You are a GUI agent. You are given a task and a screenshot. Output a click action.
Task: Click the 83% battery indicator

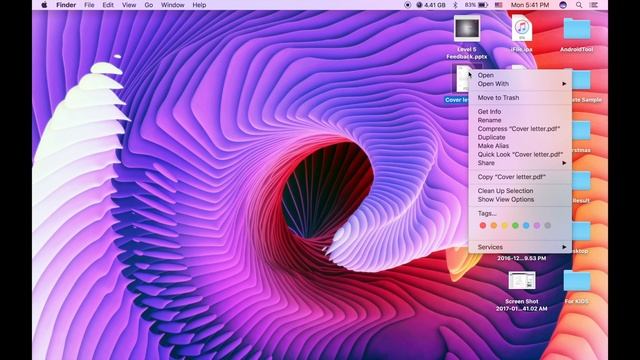pos(476,5)
